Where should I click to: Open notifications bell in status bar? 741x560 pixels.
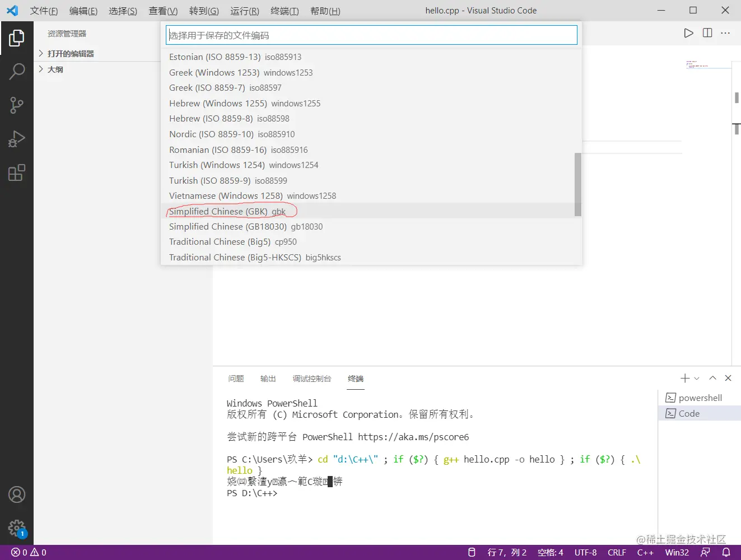[726, 553]
